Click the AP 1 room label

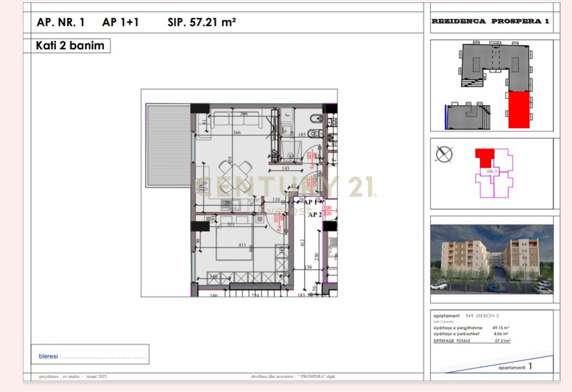pos(311,202)
